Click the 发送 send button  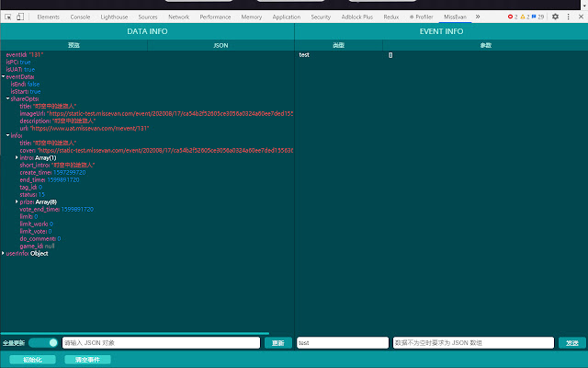tap(571, 342)
